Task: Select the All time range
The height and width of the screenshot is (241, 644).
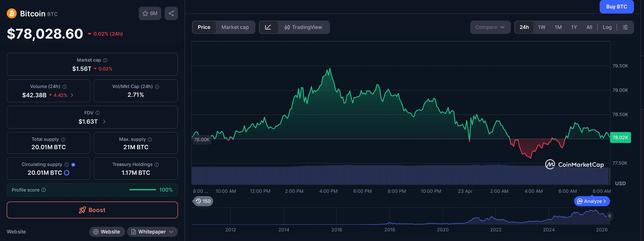Action: coord(589,27)
